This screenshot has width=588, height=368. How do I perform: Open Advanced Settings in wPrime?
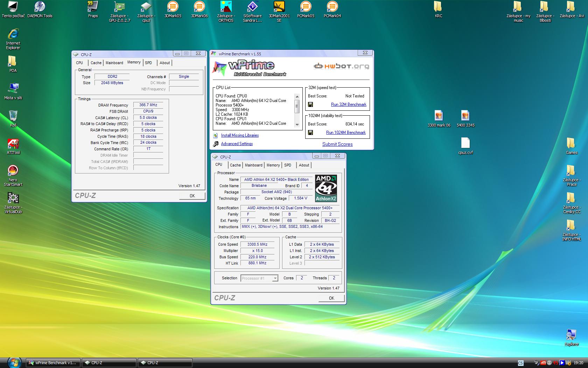(x=237, y=144)
